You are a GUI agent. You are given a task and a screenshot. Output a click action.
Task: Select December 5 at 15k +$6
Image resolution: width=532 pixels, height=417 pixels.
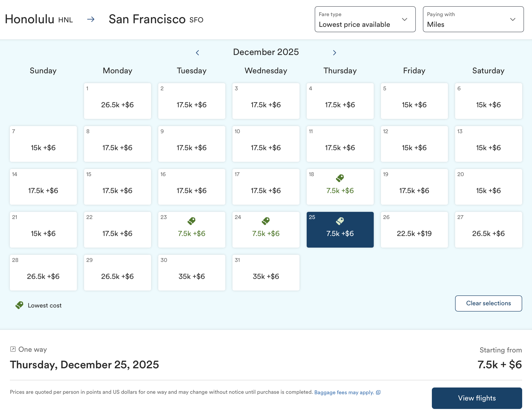pos(414,101)
